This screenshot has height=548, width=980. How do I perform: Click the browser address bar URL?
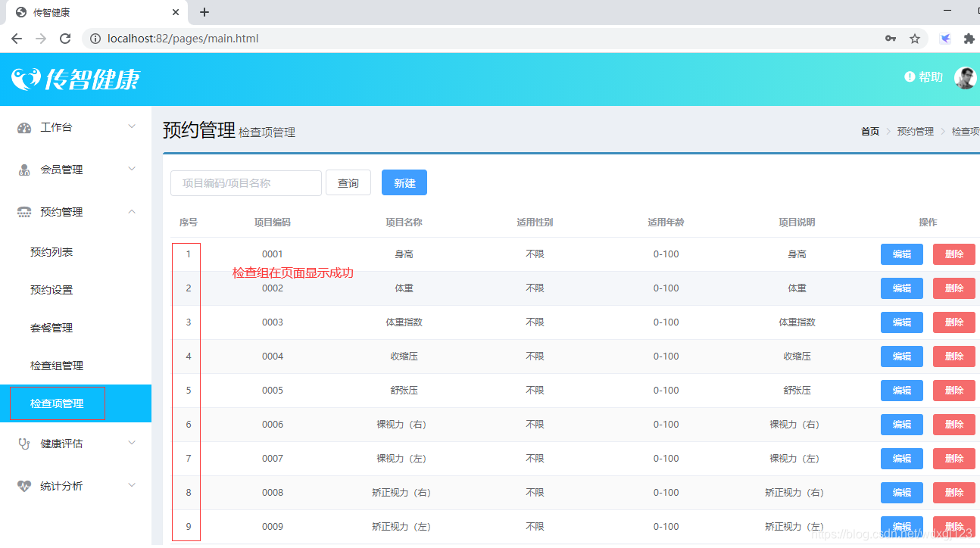click(x=183, y=39)
